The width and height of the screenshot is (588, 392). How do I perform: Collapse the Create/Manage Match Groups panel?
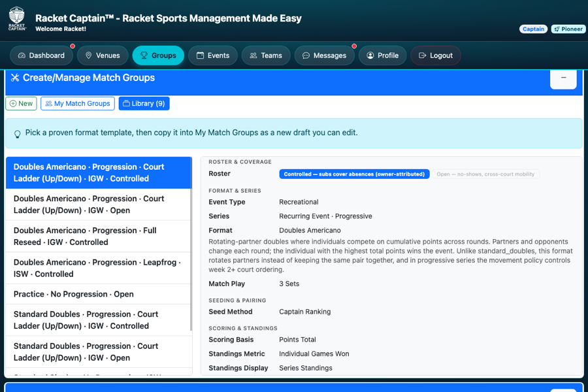[x=563, y=78]
